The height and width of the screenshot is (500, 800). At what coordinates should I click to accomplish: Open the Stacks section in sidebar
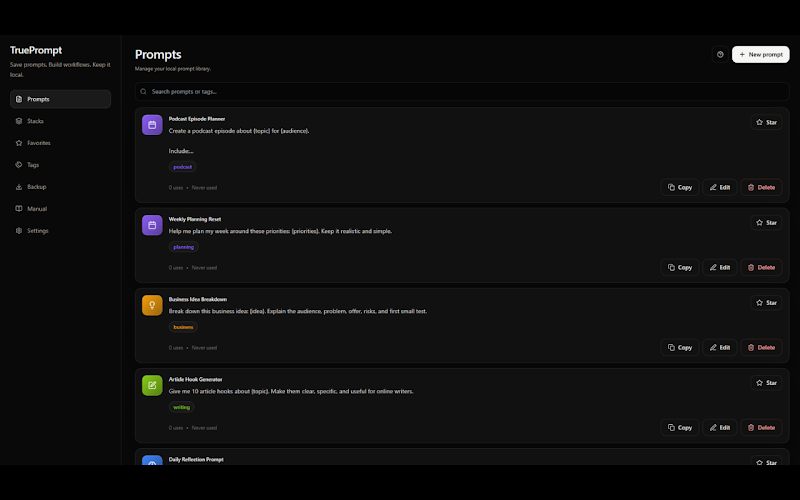tap(60, 121)
